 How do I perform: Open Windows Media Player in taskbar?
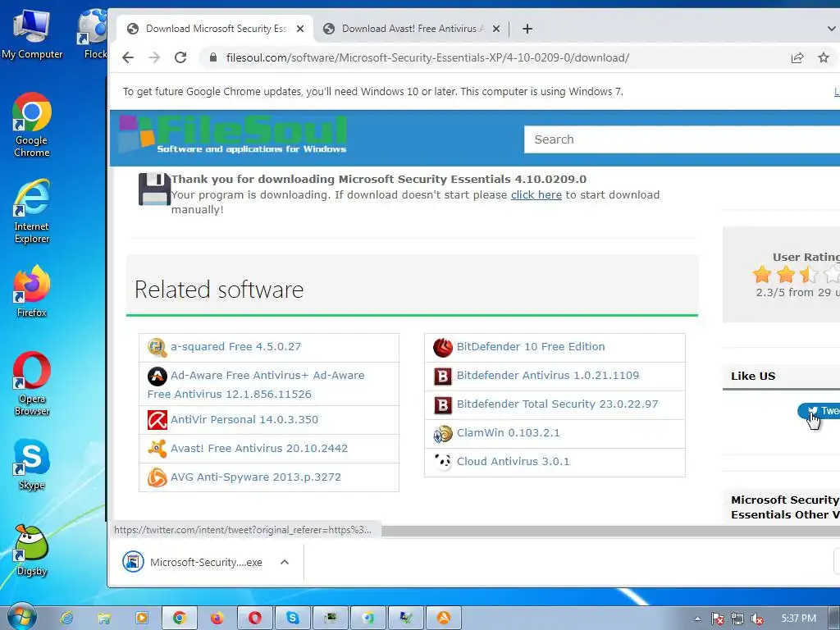(x=142, y=618)
